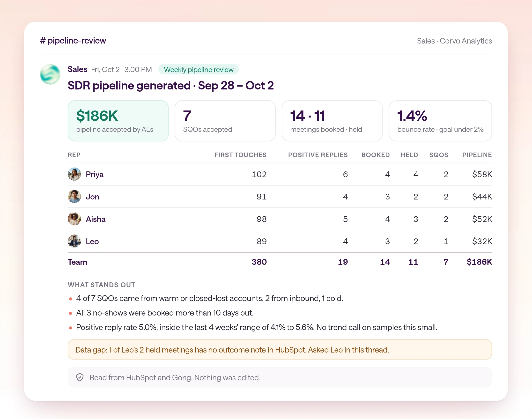Screen dimensions: 532x419
Task: Click the Sales sender name
Action: pos(78,69)
